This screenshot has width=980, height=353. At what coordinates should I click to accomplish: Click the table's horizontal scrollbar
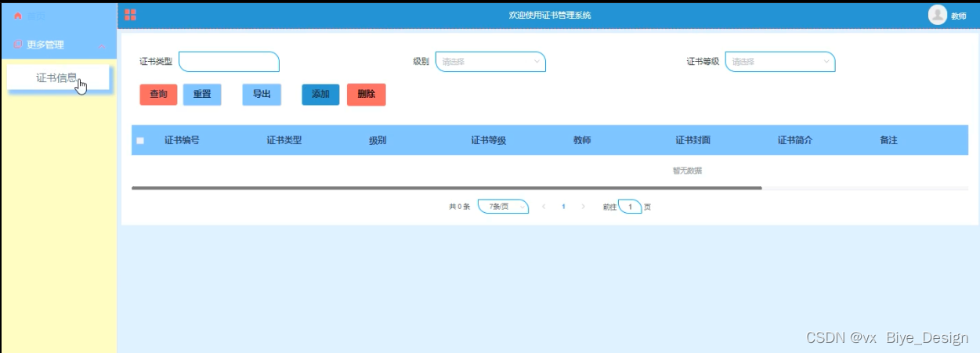tap(447, 188)
